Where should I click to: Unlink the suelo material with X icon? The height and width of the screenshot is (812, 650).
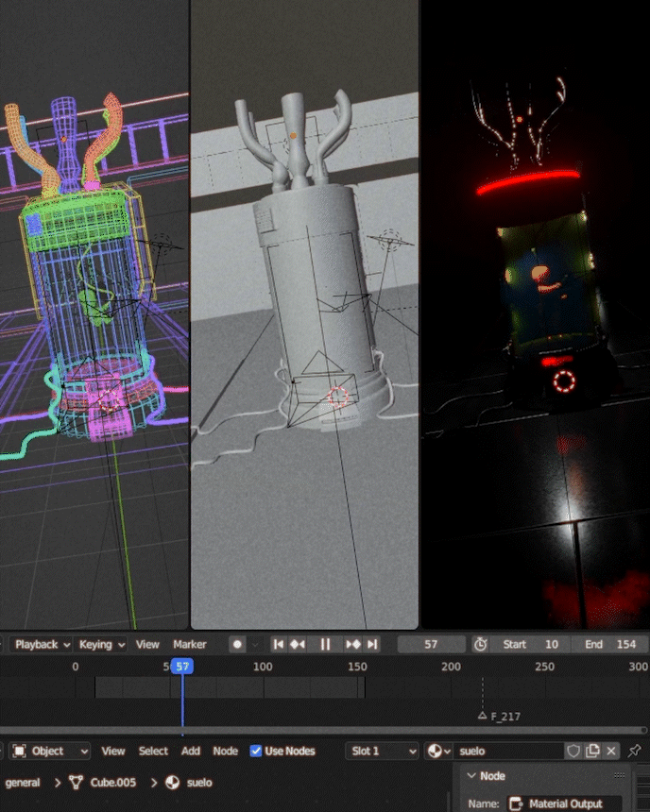point(611,752)
